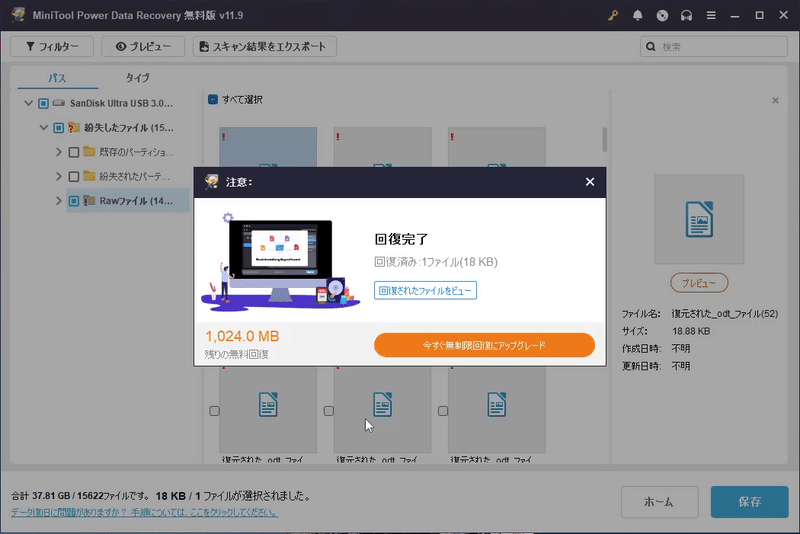Switch to the パス tab
800x534 pixels.
pos(57,78)
